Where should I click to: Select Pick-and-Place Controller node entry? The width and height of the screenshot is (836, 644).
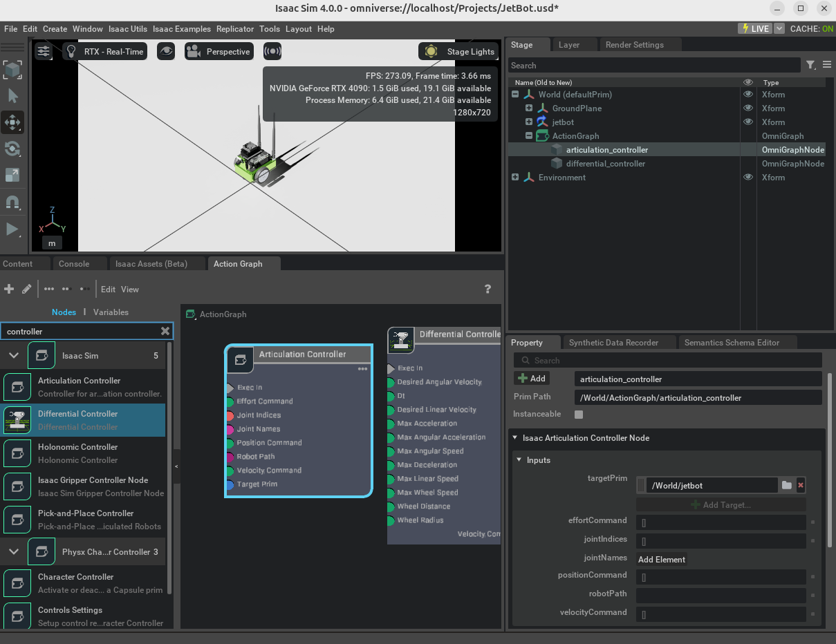pyautogui.click(x=83, y=520)
